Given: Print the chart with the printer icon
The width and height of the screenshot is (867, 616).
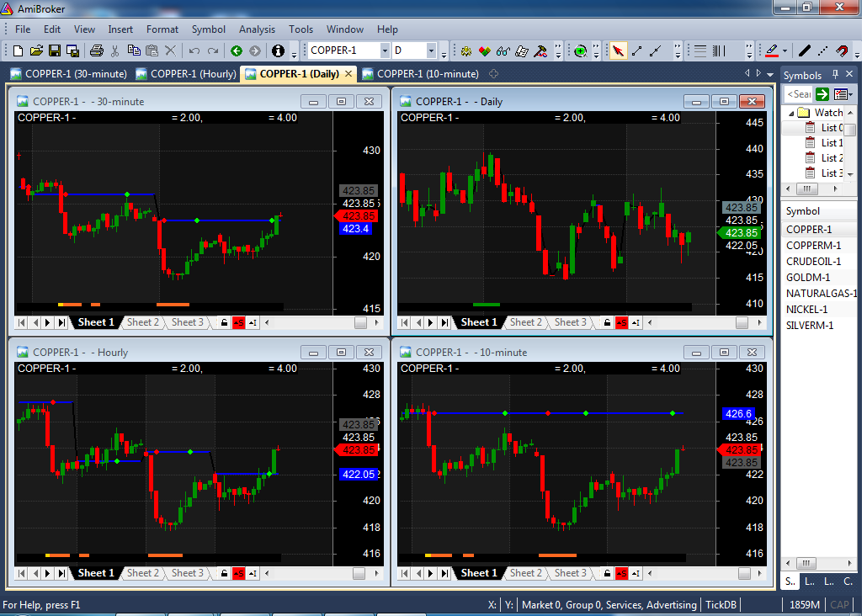Looking at the screenshot, I should pos(96,50).
